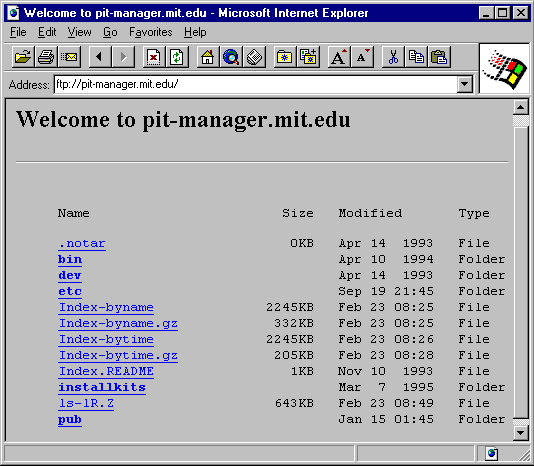Open the dev folder link

click(x=70, y=276)
